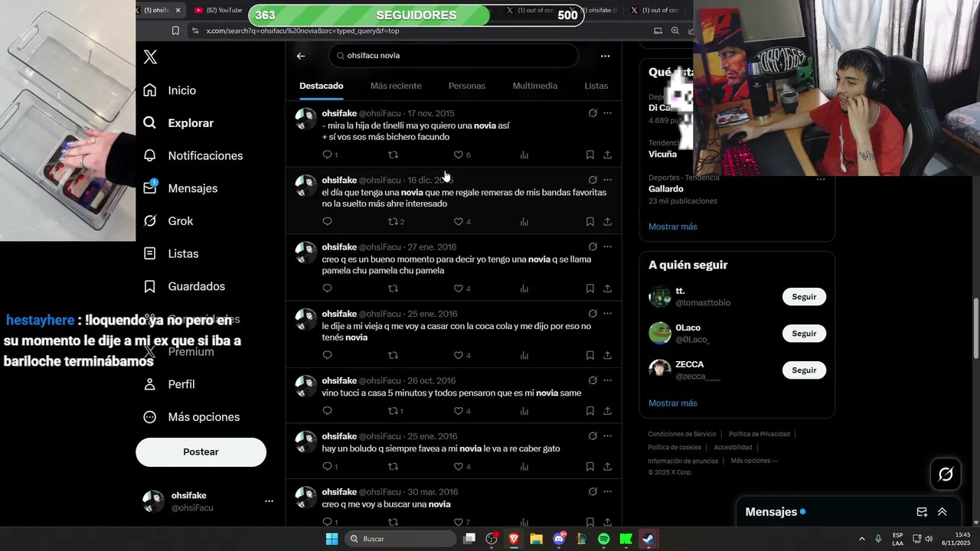Open account menu dots next to ohsifake
The image size is (980, 551).
269,501
